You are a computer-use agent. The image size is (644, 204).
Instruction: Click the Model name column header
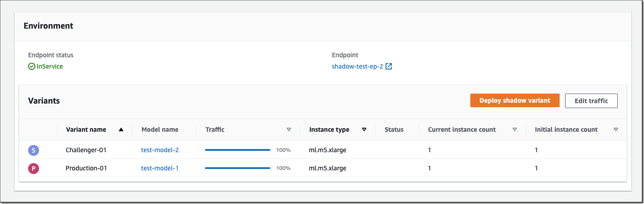(x=160, y=129)
